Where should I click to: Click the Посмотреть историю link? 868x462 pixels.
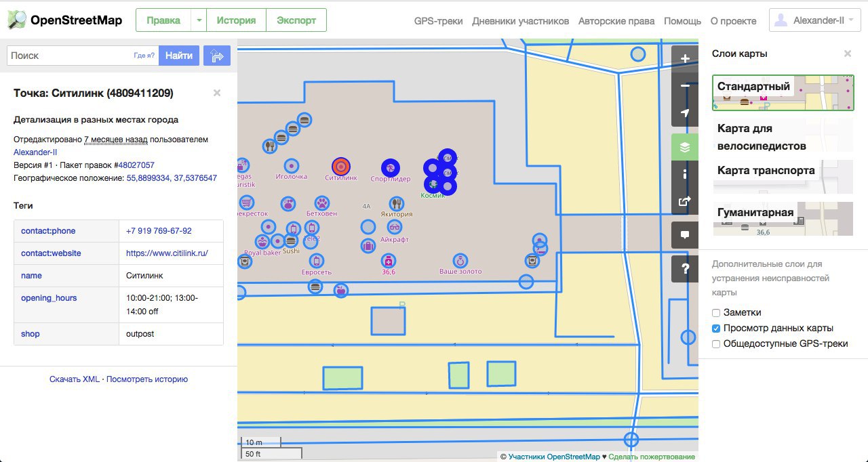[x=147, y=379]
